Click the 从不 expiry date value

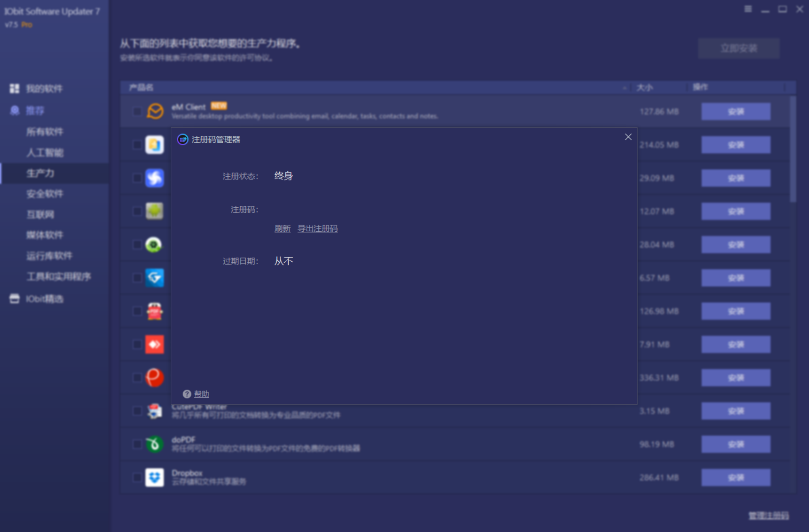284,261
